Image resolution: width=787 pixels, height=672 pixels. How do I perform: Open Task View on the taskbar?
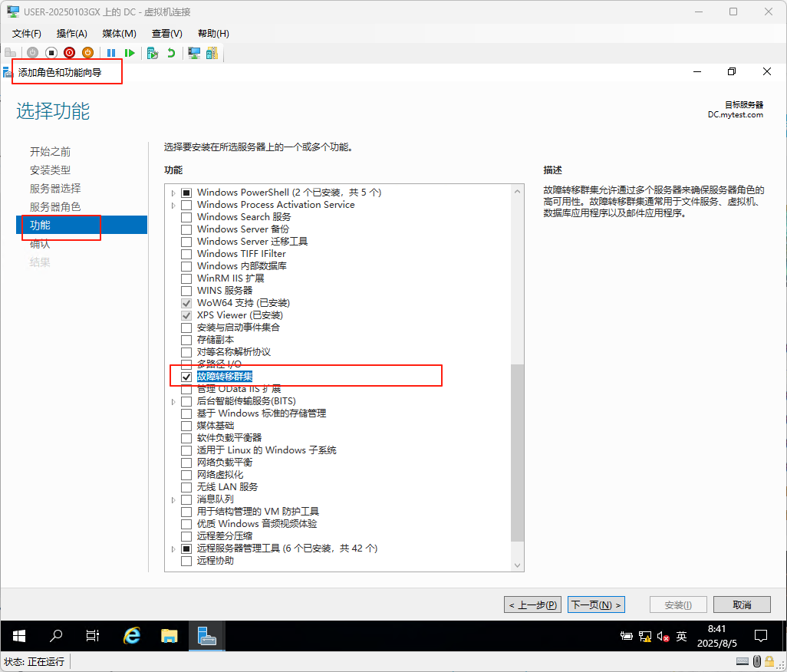[x=93, y=636]
